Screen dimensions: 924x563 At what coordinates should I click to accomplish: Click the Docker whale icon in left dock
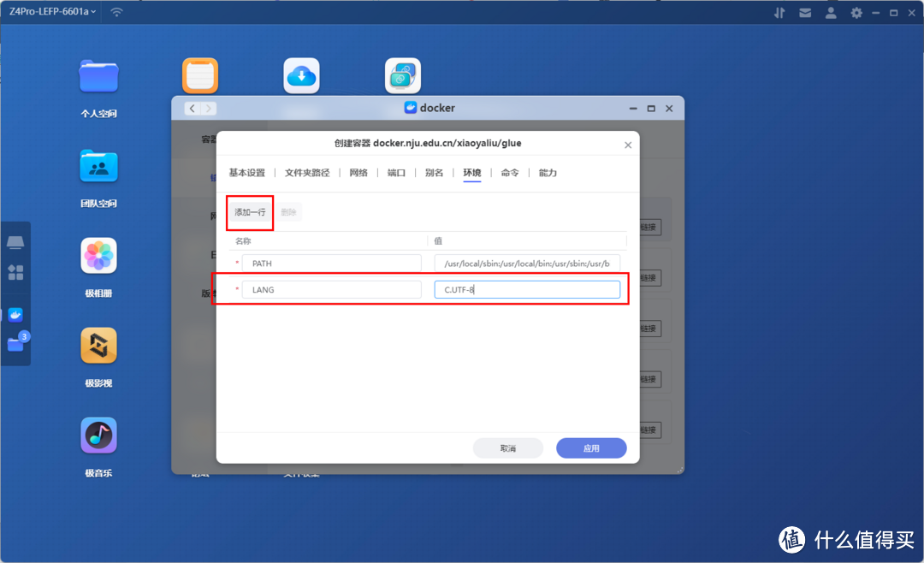click(15, 315)
